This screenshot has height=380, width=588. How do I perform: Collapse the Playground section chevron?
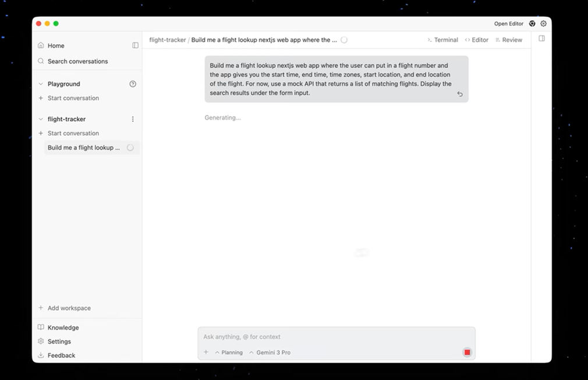click(x=41, y=84)
